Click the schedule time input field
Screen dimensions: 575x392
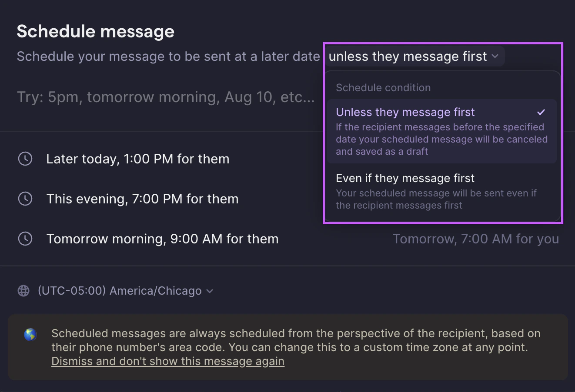[x=165, y=97]
